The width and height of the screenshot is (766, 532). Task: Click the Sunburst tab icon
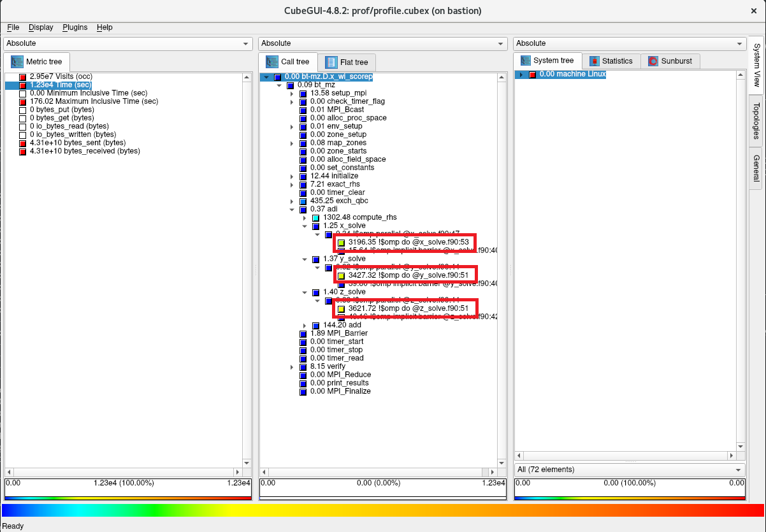(x=653, y=61)
